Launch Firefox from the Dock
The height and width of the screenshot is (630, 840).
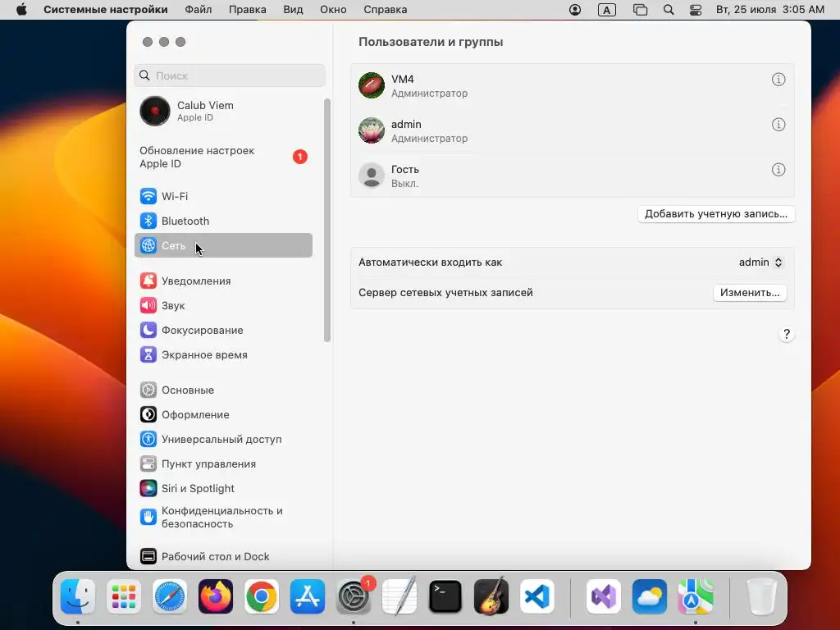point(216,596)
